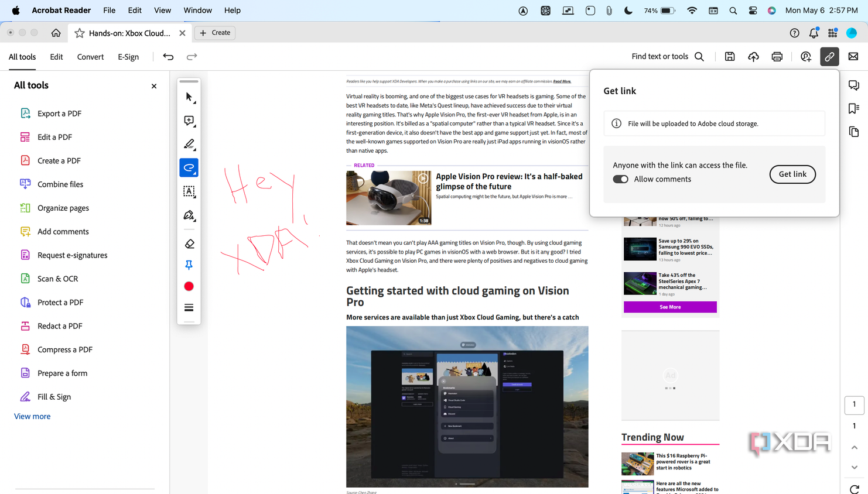868x494 pixels.
Task: Save the file with the disk icon
Action: tap(730, 57)
